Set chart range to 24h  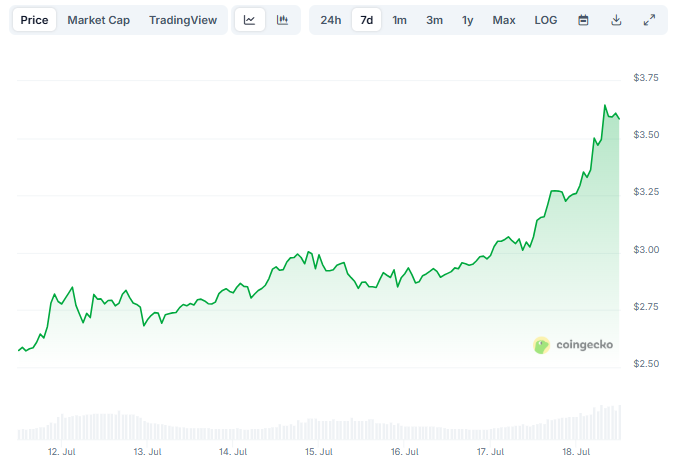pos(331,20)
